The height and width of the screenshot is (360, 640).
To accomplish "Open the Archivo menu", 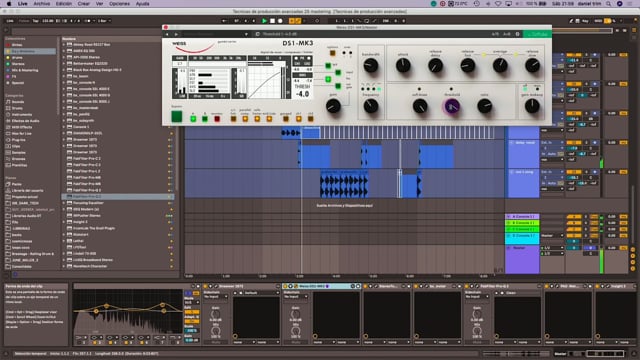I will coord(42,4).
